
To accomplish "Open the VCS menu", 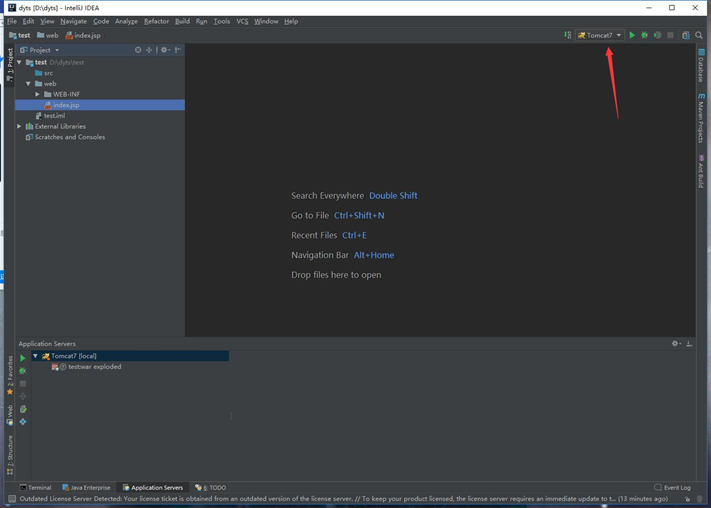I will pos(242,21).
